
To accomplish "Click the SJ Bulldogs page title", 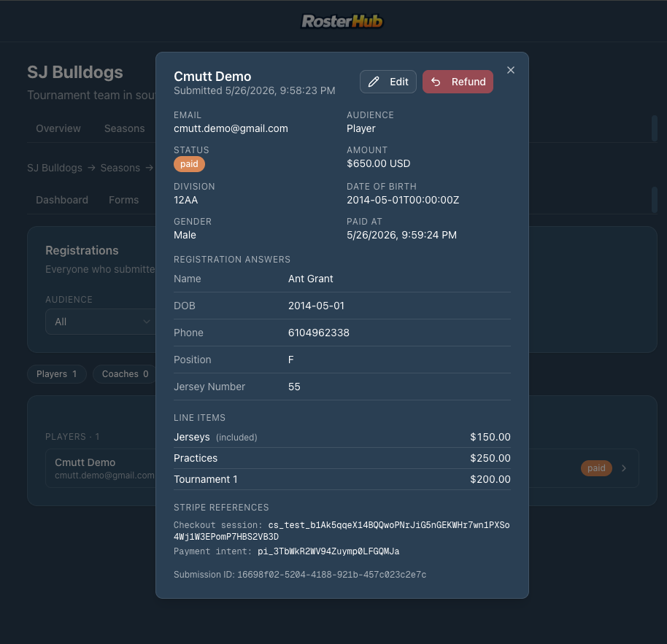I will pyautogui.click(x=75, y=72).
